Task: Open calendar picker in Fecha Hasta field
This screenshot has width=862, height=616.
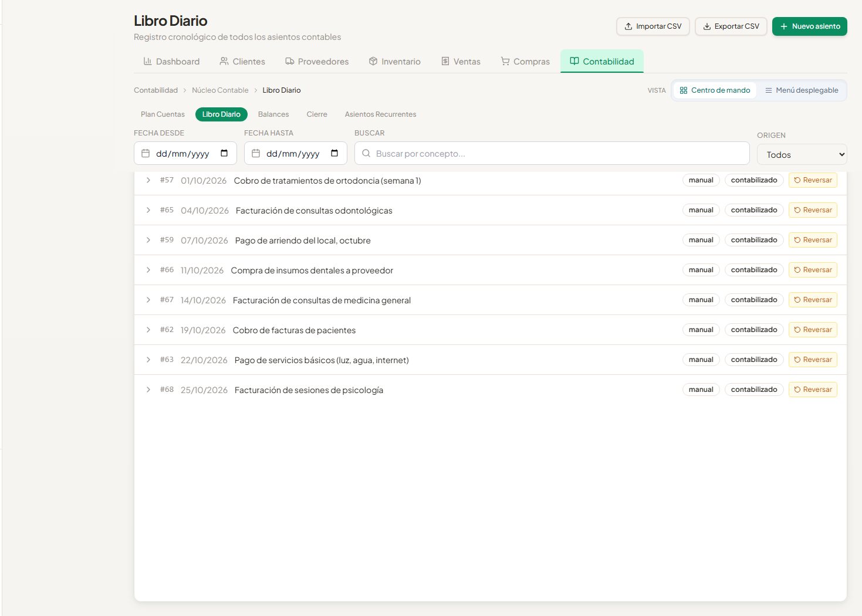Action: coord(334,154)
